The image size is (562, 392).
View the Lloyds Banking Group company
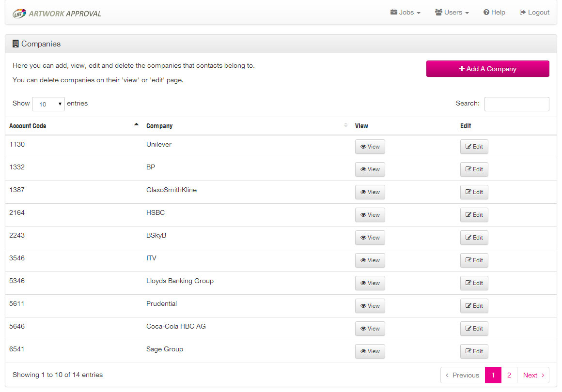pyautogui.click(x=370, y=283)
